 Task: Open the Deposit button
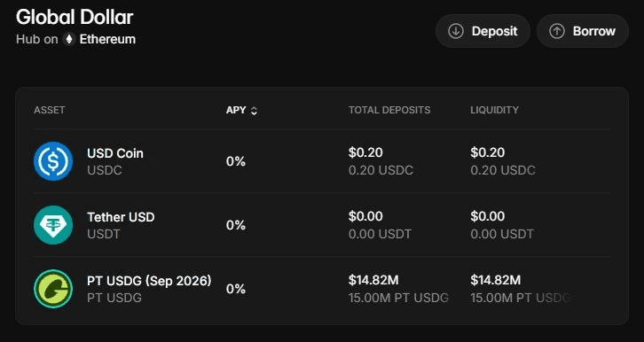[x=483, y=31]
